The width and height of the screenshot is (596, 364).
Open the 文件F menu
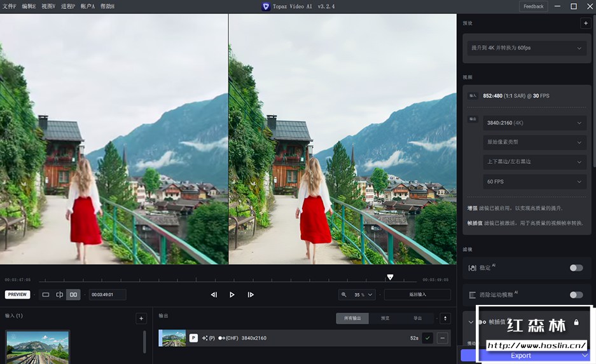10,6
